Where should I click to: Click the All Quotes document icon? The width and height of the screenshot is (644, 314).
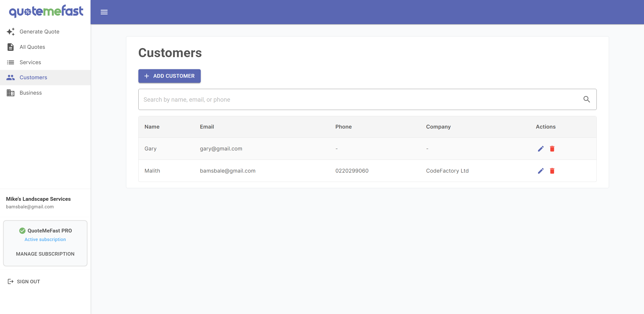tap(11, 47)
